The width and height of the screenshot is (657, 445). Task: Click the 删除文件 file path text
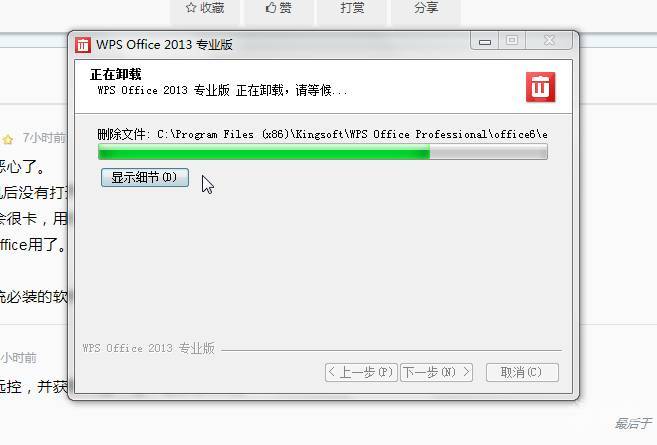[x=322, y=135]
